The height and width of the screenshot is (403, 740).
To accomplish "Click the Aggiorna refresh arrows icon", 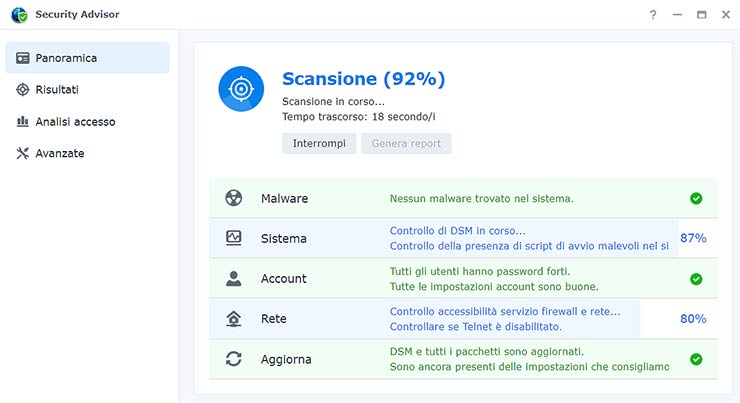I will [234, 359].
